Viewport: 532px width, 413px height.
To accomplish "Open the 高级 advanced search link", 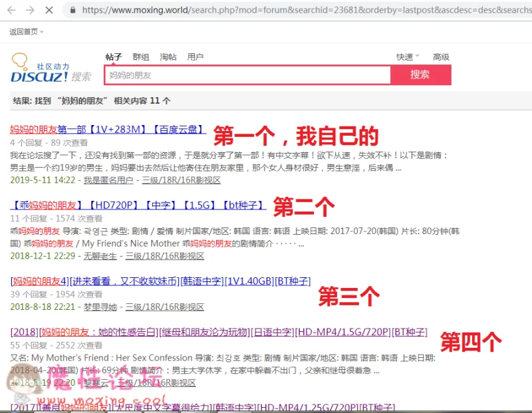I will click(x=441, y=57).
